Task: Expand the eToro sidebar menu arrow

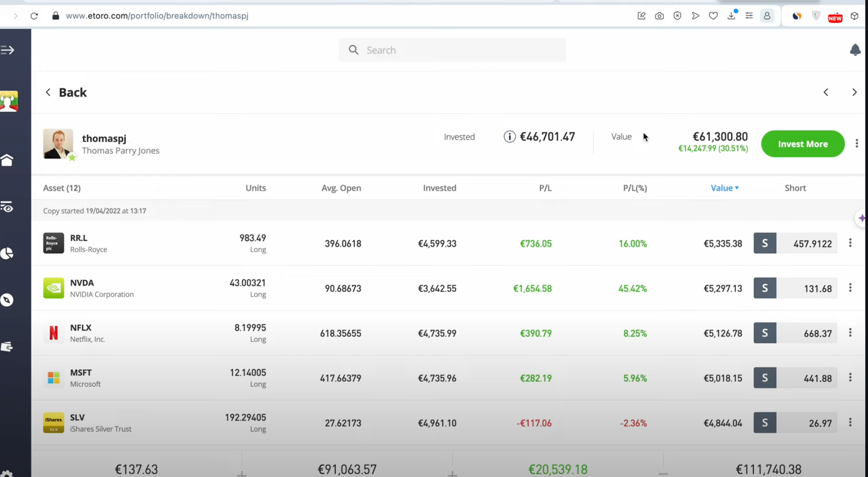Action: pyautogui.click(x=7, y=50)
